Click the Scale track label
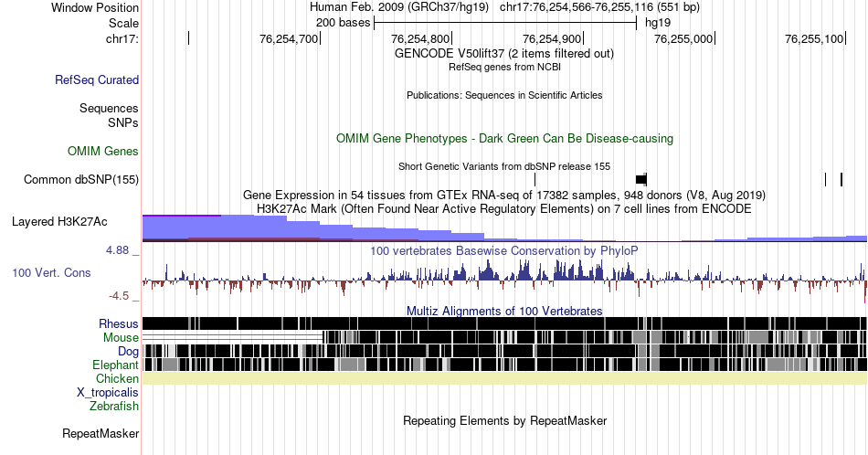Image resolution: width=868 pixels, height=455 pixels. click(123, 23)
